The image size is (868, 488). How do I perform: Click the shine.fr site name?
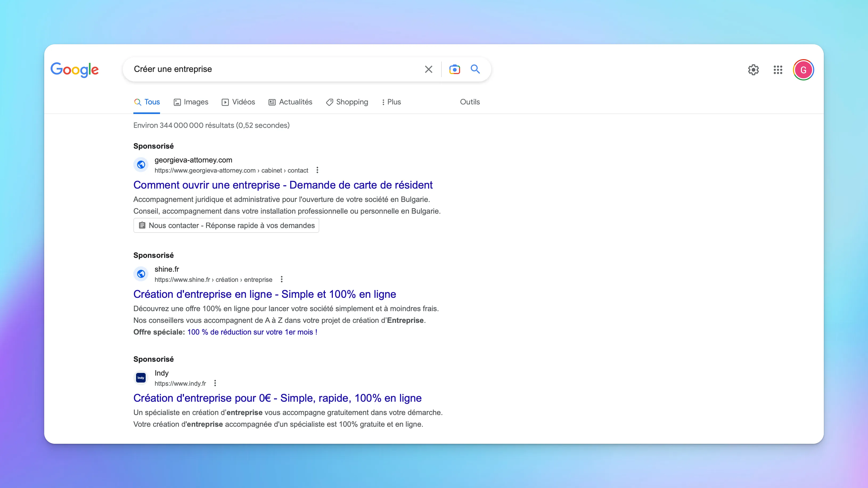pos(167,269)
